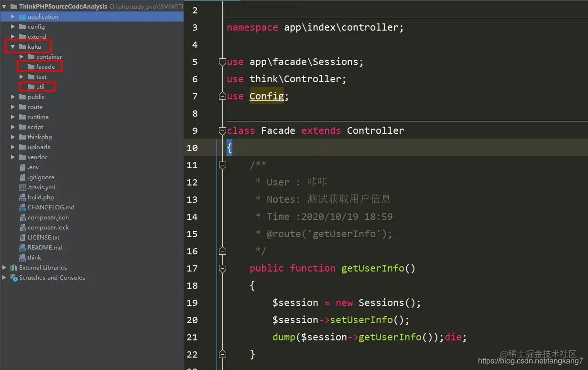This screenshot has width=588, height=370.
Task: Click the composer.lock file icon
Action: pyautogui.click(x=22, y=228)
